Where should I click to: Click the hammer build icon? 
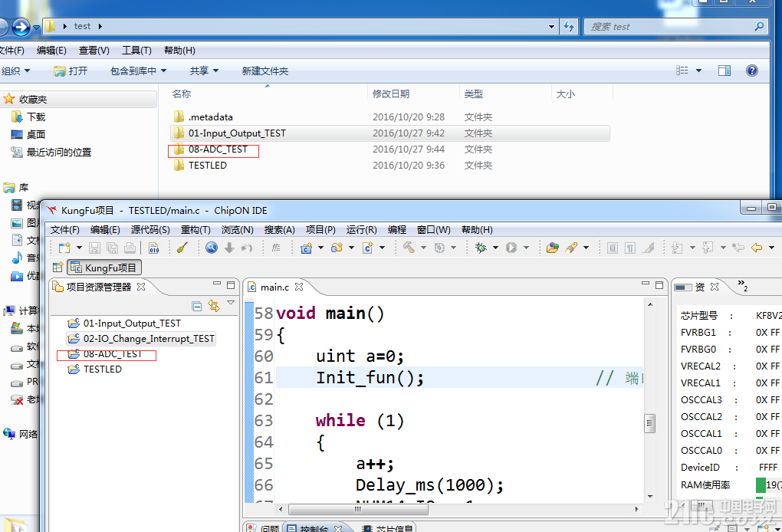point(409,248)
